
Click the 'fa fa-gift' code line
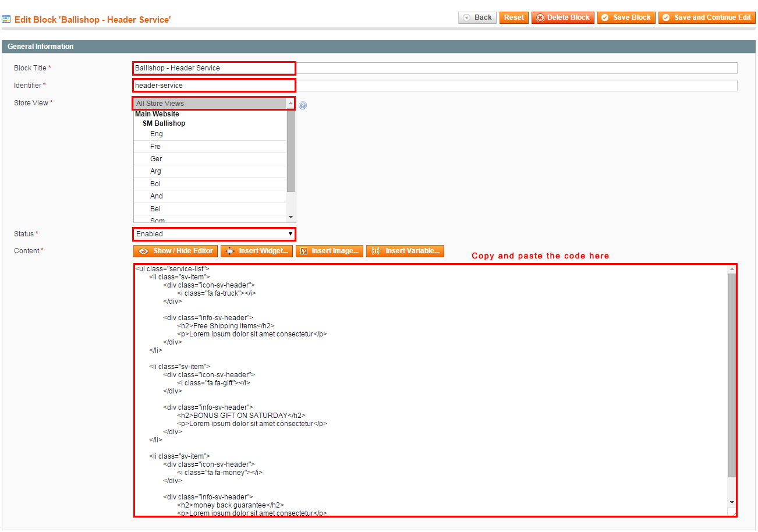click(x=214, y=383)
